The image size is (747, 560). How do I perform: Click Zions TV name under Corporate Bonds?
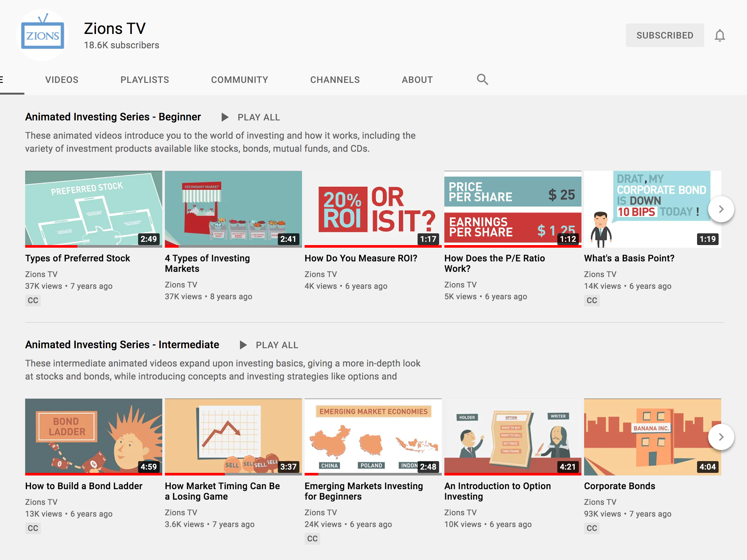(x=600, y=502)
